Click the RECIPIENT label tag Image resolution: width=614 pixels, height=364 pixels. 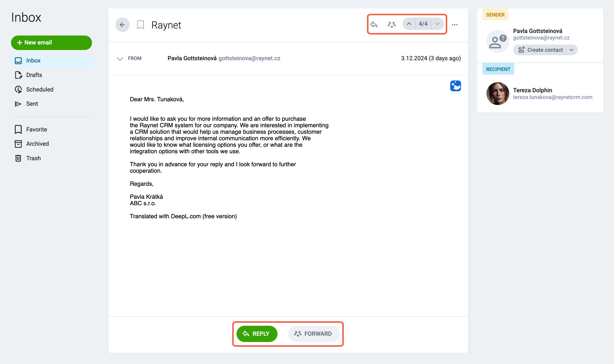(x=498, y=69)
